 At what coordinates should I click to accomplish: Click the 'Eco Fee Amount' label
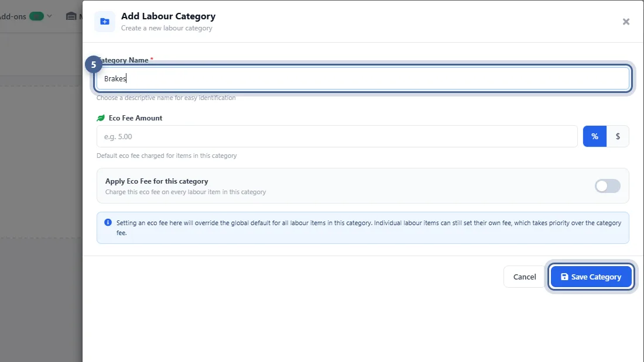click(x=136, y=118)
